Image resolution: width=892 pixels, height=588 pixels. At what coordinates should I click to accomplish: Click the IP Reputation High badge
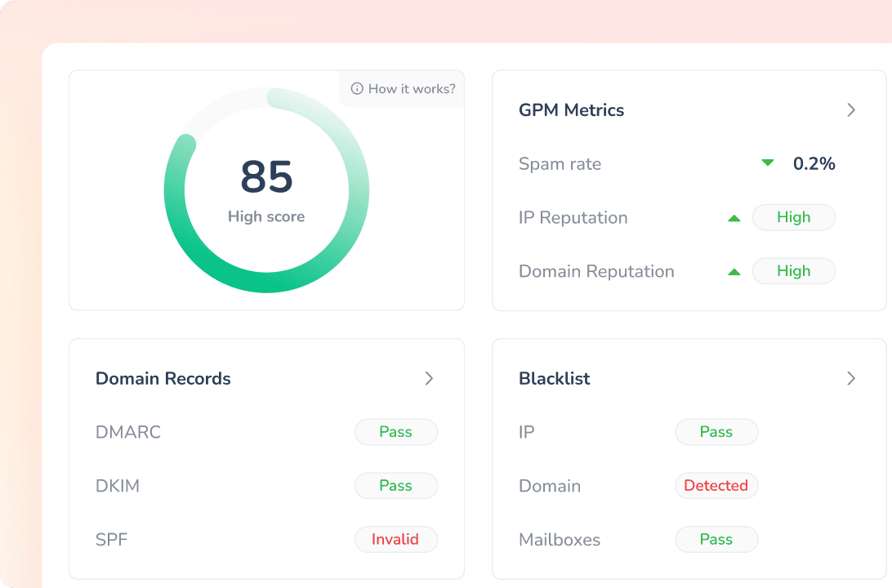[x=794, y=217]
